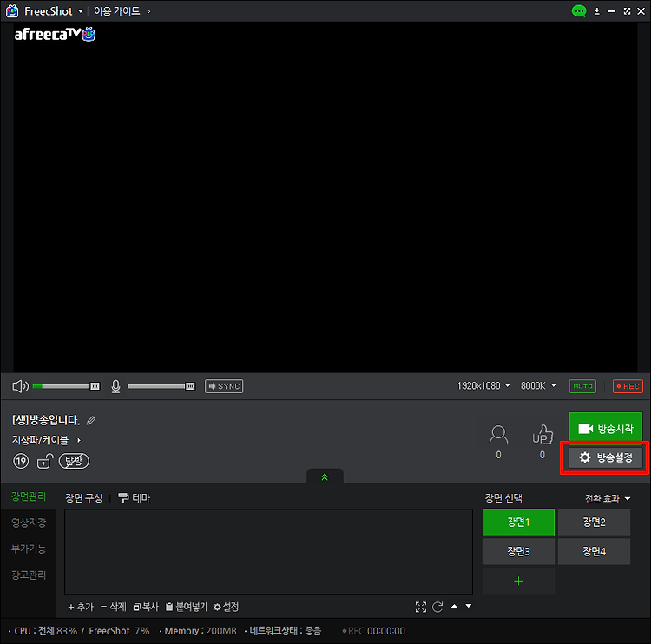
Task: Maximize the FreecShot window
Action: [627, 11]
